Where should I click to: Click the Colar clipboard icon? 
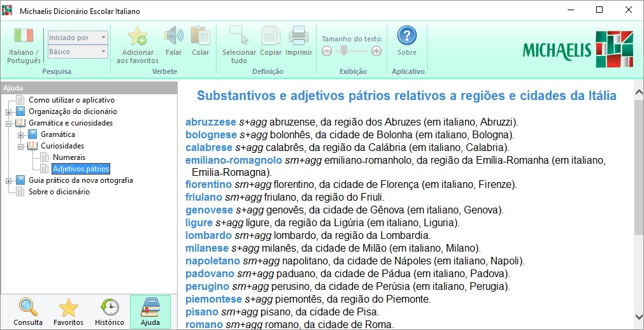[201, 36]
